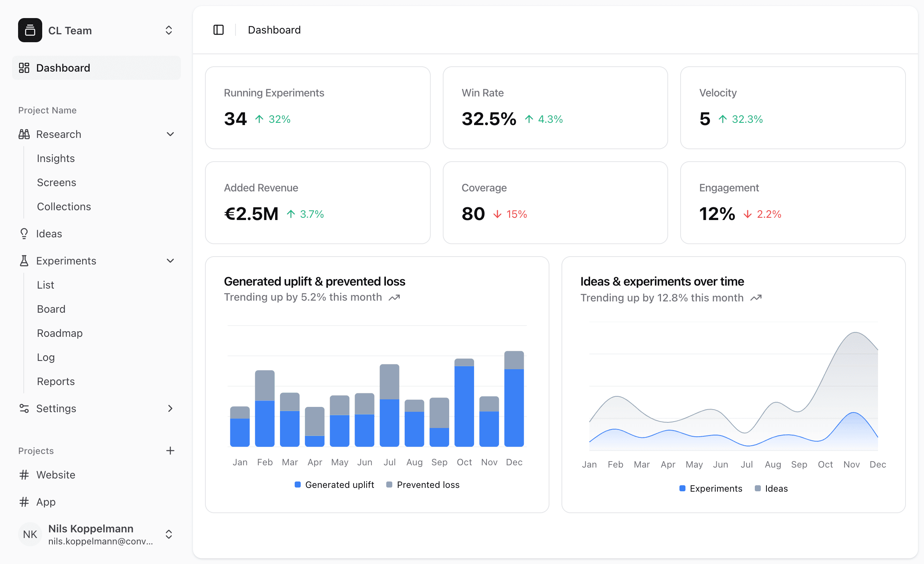Click the Added Revenue up-arrow icon

291,214
